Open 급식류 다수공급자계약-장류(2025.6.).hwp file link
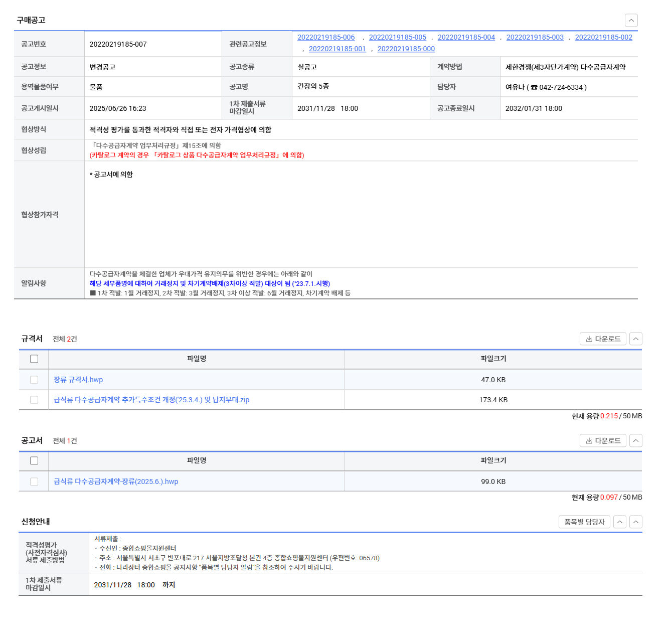 [x=116, y=482]
